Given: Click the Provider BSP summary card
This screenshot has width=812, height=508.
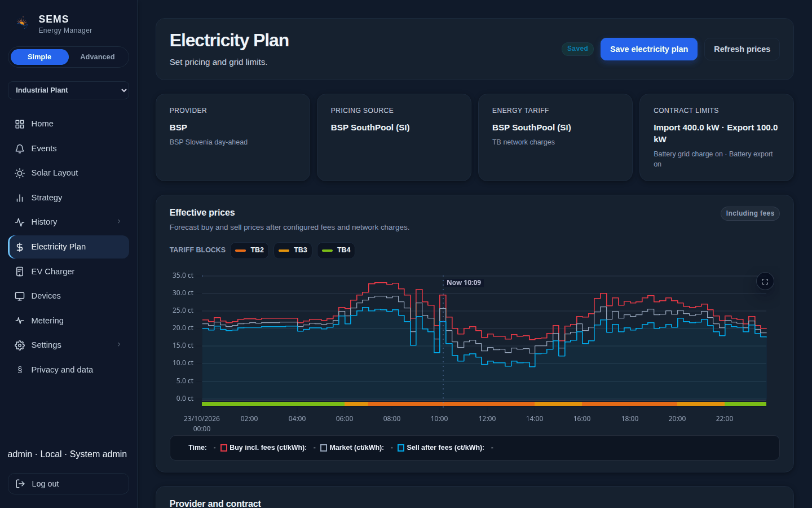Looking at the screenshot, I should tap(233, 137).
